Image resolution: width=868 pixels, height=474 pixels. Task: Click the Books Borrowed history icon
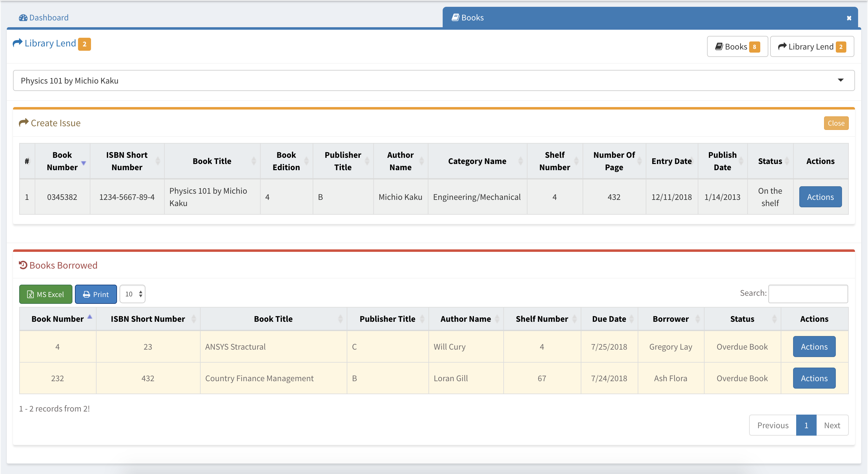23,265
